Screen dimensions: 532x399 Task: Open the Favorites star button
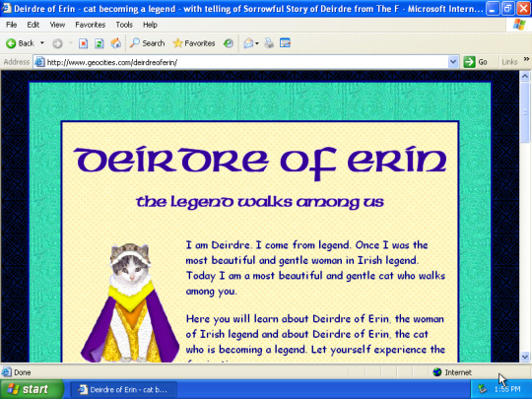pyautogui.click(x=194, y=43)
